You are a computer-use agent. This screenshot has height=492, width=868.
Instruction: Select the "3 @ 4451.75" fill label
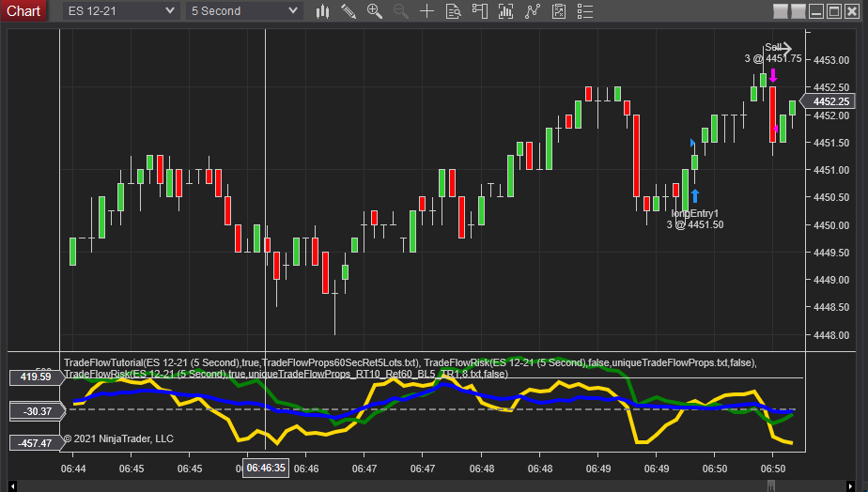pos(773,58)
